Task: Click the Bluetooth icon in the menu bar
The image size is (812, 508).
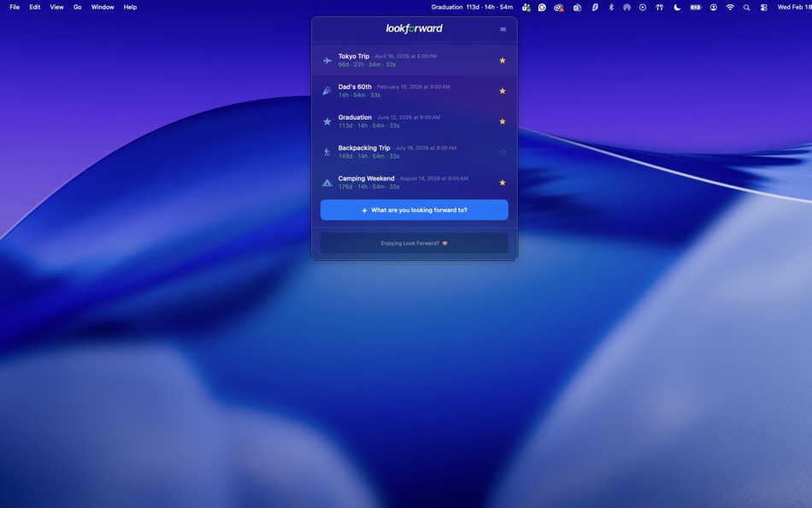Action: 610,6
